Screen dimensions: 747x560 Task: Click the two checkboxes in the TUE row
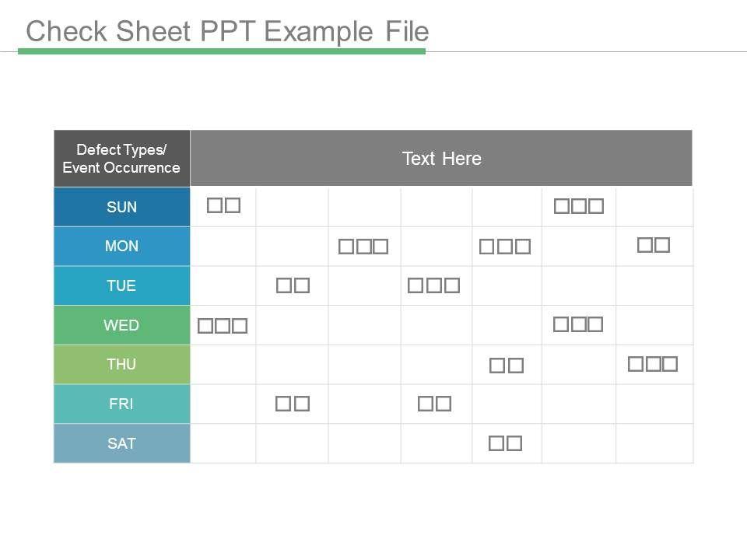click(293, 285)
